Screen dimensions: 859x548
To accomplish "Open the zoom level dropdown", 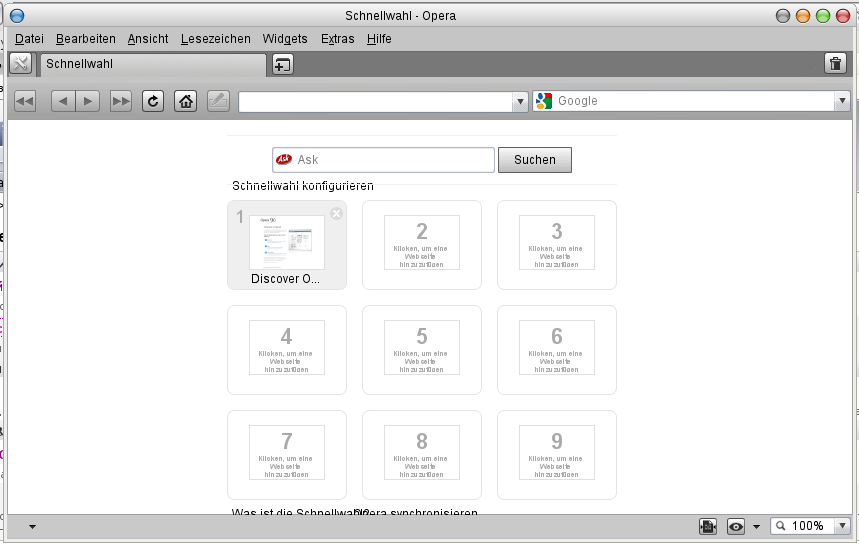I will [843, 526].
